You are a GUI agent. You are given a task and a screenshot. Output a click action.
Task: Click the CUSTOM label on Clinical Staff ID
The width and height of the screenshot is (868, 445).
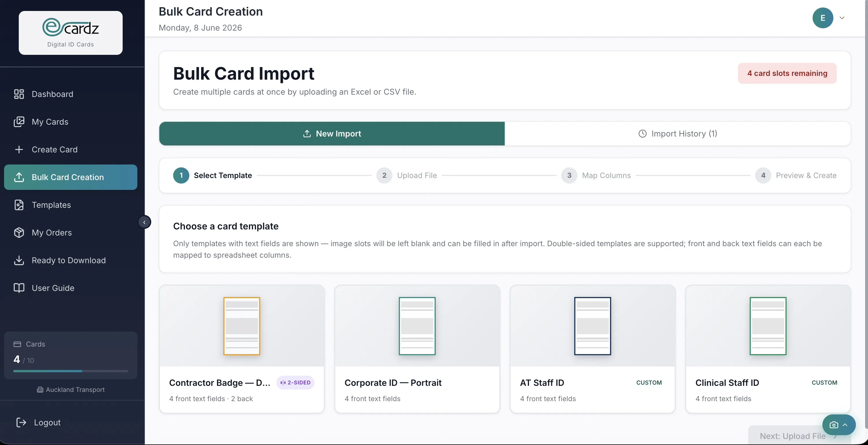point(824,383)
